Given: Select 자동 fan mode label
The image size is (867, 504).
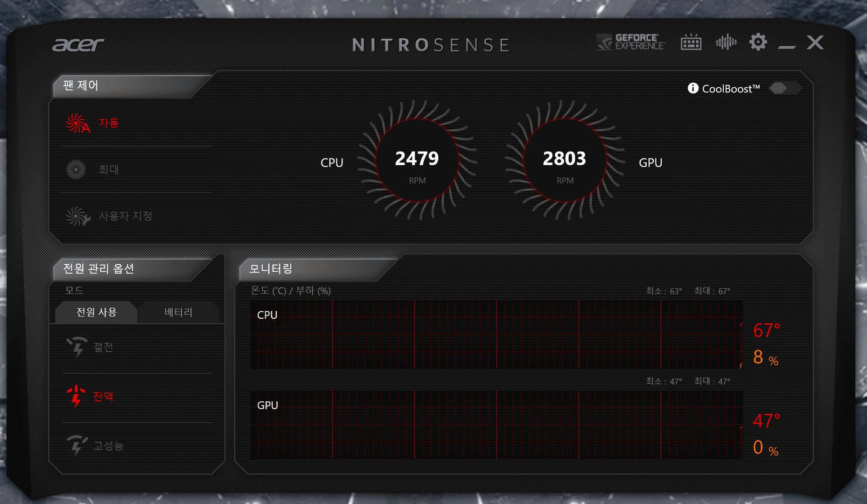Looking at the screenshot, I should click(x=109, y=123).
